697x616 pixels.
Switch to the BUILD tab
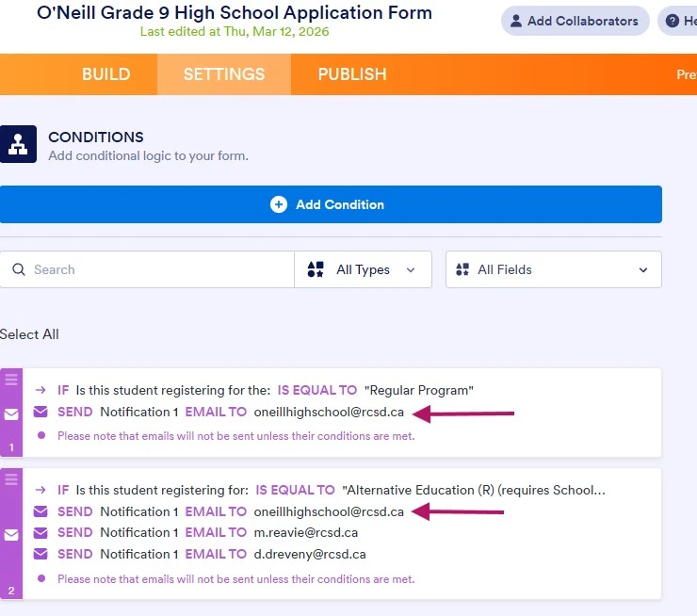105,74
